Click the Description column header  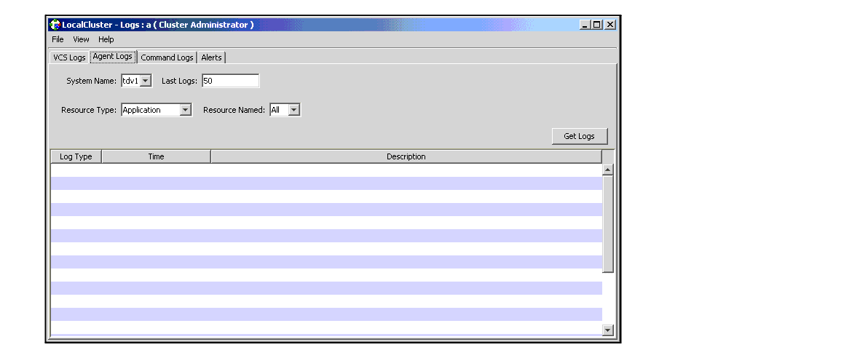[406, 156]
